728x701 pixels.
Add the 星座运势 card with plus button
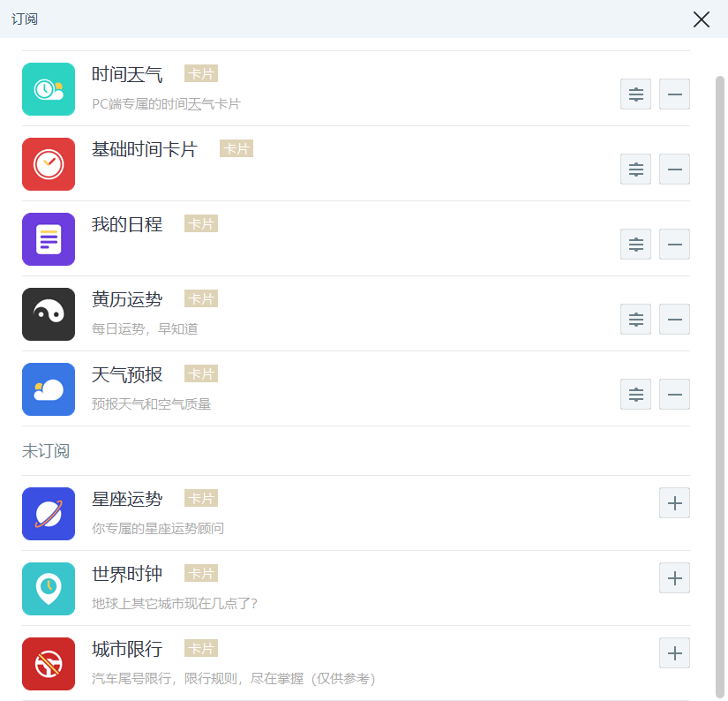[674, 502]
